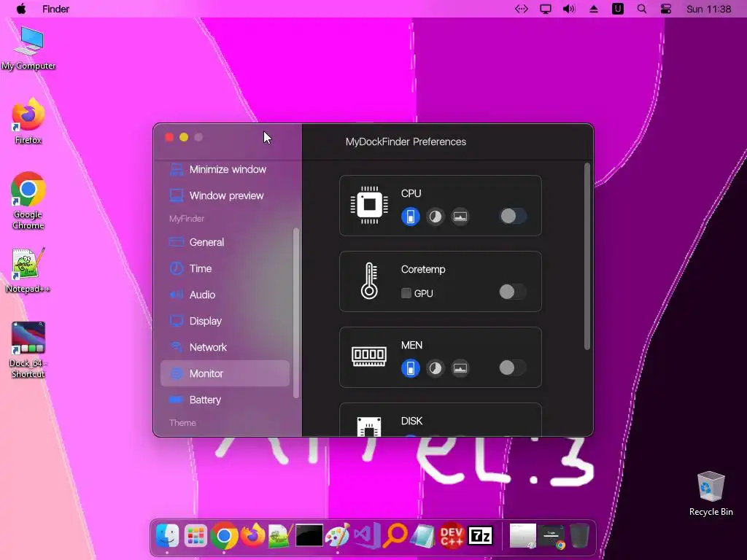Open Launchpad in the dock
Image resolution: width=747 pixels, height=560 pixels.
coord(196,536)
